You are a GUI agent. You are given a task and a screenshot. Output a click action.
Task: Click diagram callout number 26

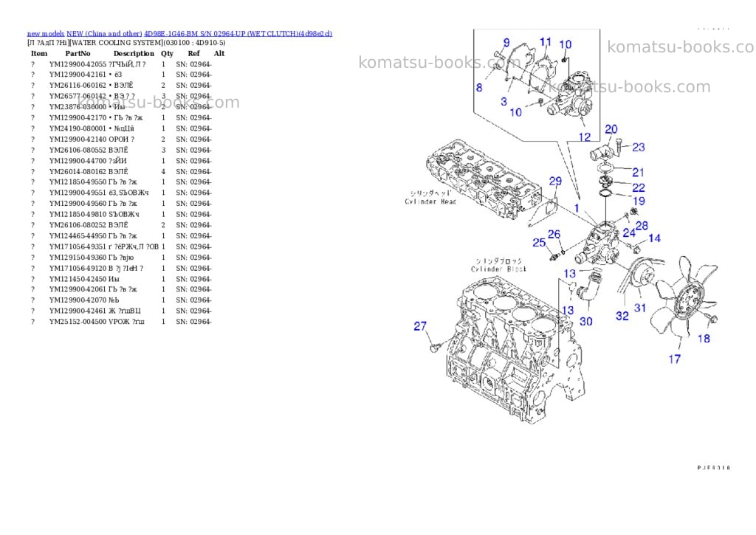coord(554,234)
